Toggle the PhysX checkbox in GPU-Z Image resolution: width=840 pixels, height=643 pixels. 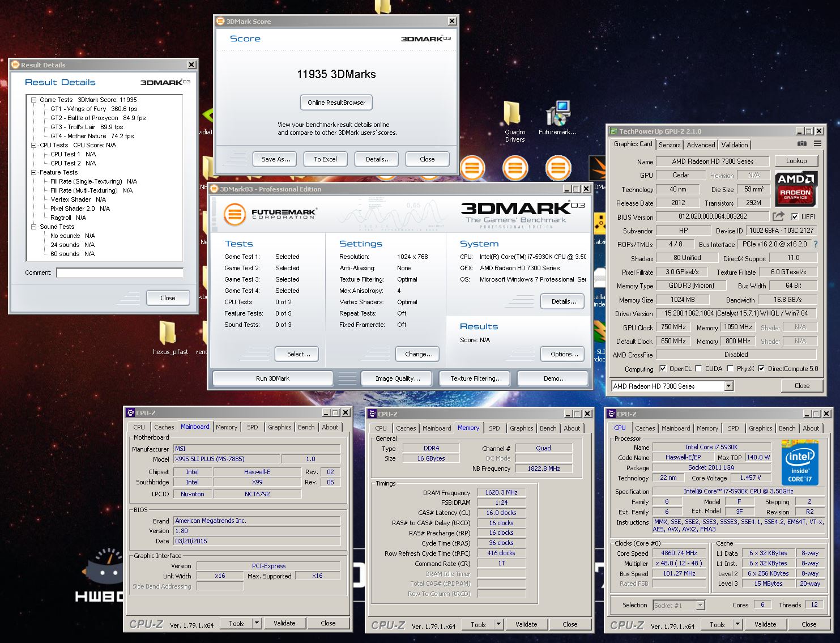[x=731, y=368]
